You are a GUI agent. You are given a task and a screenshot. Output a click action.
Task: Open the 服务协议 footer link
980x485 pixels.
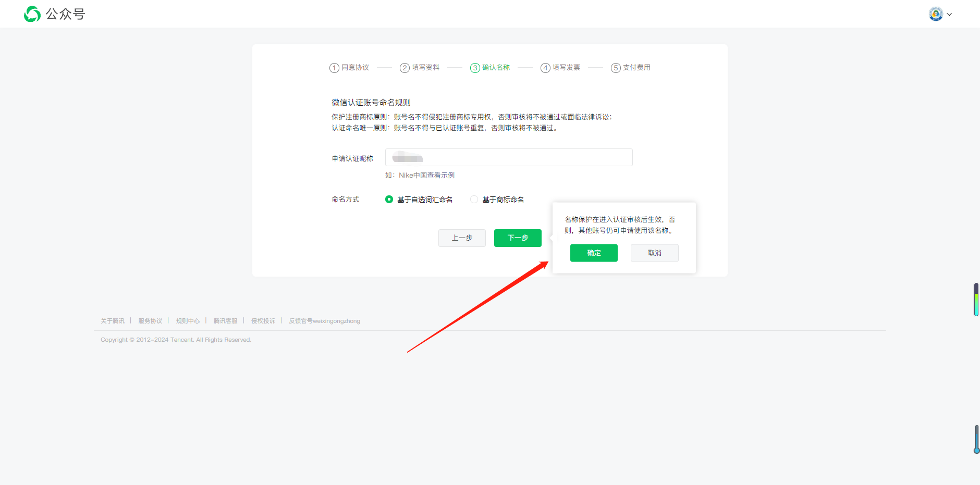[150, 321]
